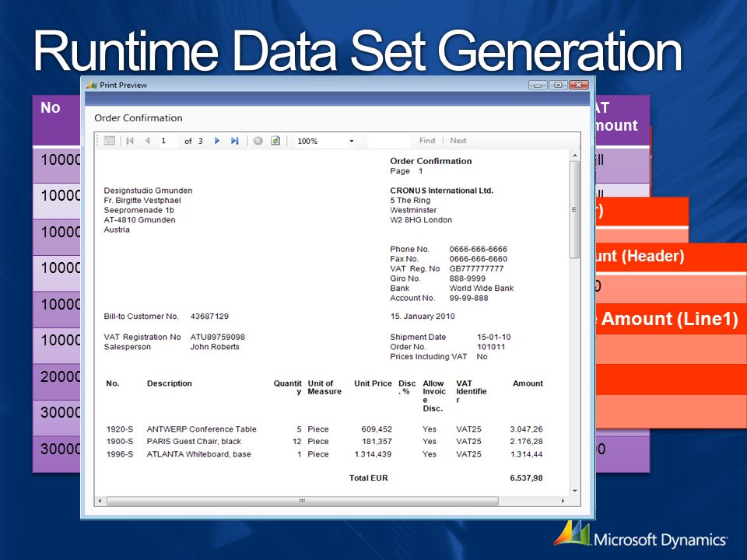Click salesperson name John Roberts

(x=215, y=347)
